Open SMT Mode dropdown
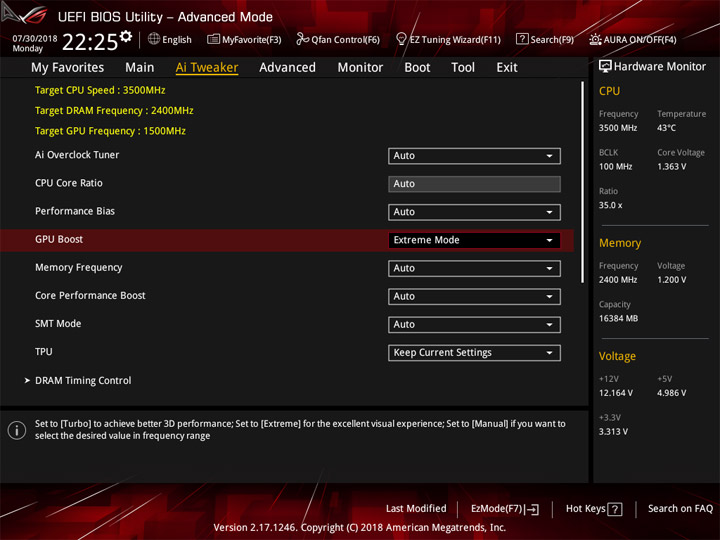The height and width of the screenshot is (540, 720). point(474,325)
